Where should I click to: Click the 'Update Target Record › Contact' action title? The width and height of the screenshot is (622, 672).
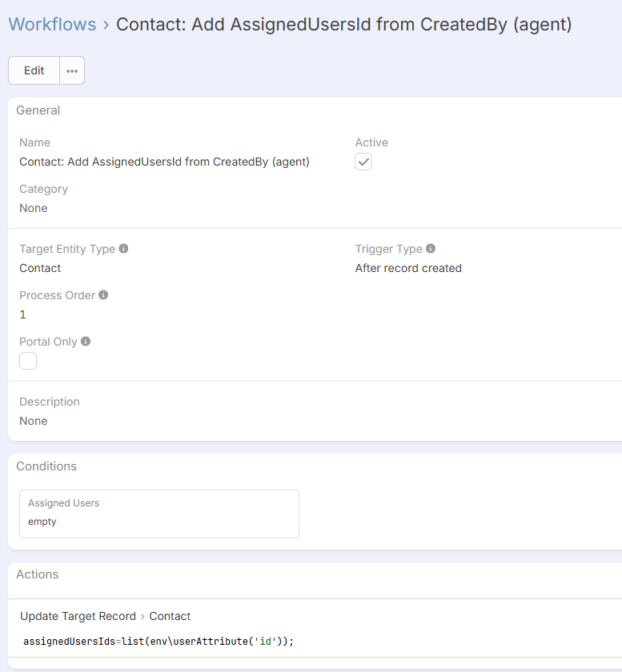tap(105, 616)
